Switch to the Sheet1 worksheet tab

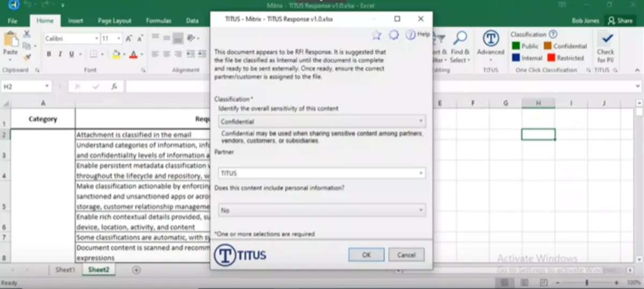coord(65,270)
